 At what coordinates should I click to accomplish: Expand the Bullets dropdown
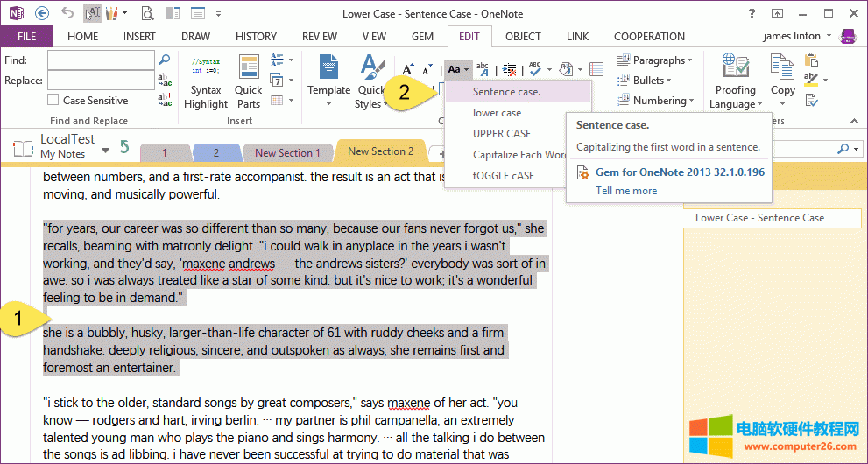click(x=654, y=81)
